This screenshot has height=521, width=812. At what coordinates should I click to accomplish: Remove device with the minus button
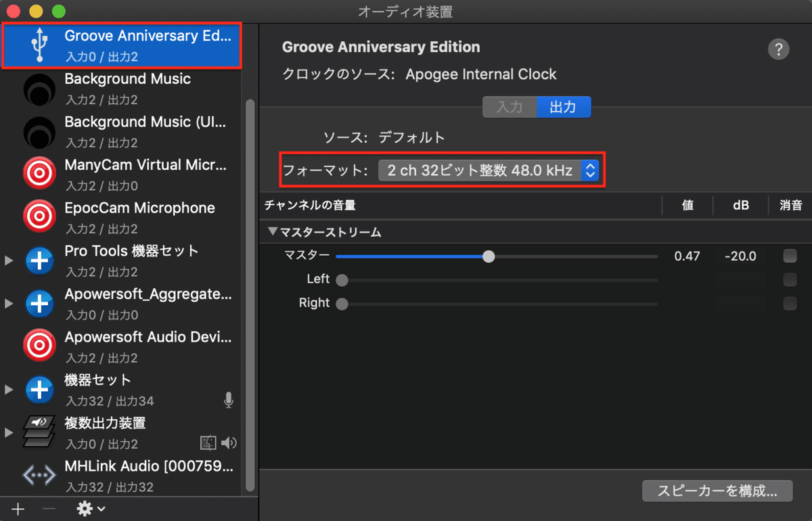[x=49, y=508]
